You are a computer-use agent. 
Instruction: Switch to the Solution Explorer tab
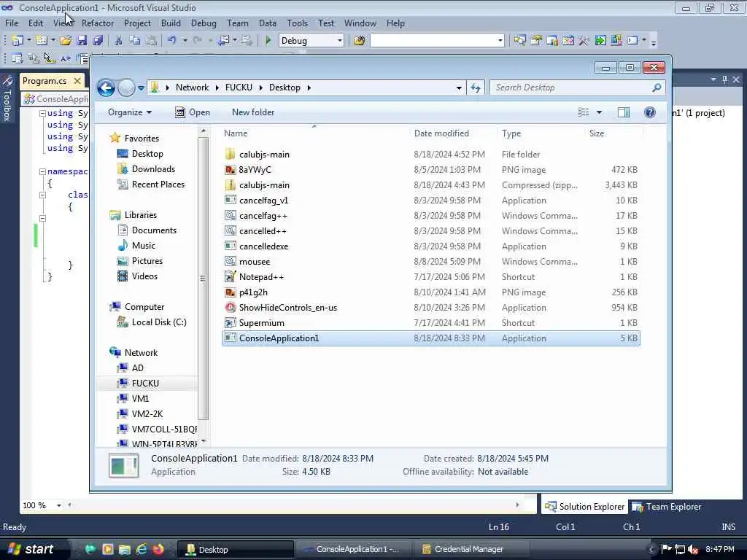click(584, 507)
